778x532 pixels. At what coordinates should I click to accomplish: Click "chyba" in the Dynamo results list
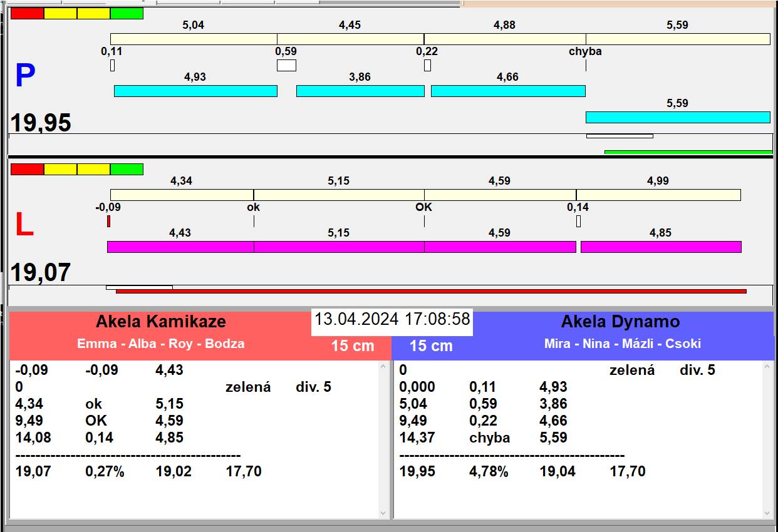point(490,437)
